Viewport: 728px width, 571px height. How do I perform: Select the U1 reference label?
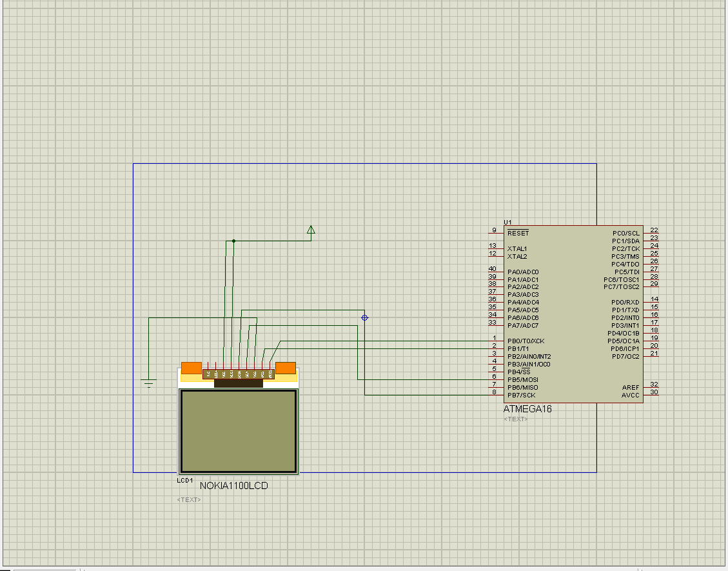pos(507,222)
